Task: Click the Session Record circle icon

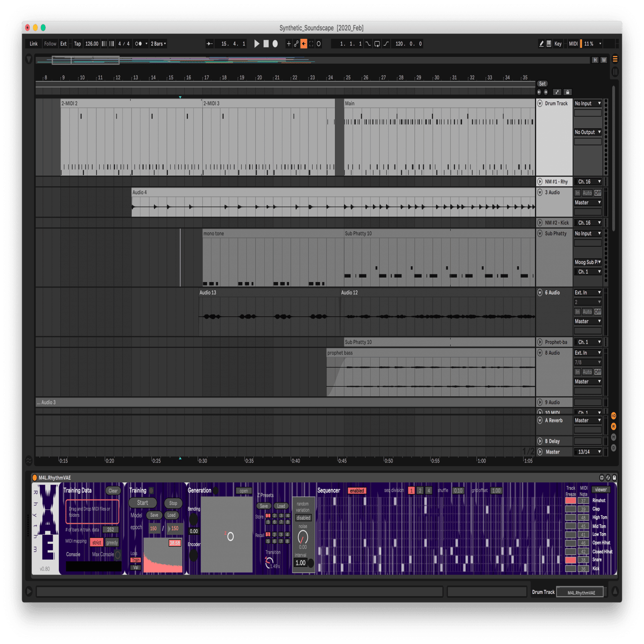Action: pyautogui.click(x=319, y=44)
